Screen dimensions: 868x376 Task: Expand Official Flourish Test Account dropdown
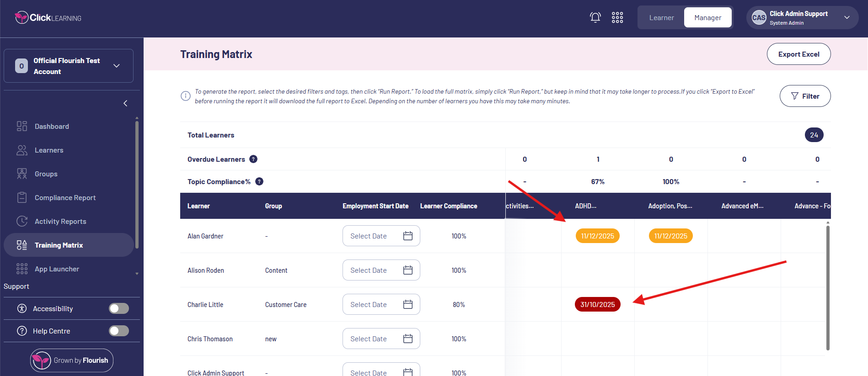(x=117, y=66)
